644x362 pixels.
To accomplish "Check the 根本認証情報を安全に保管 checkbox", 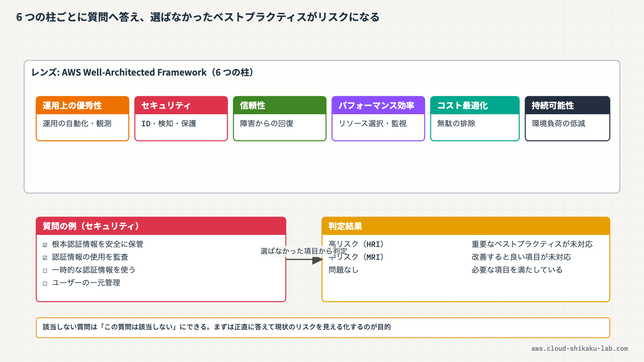I will [x=45, y=245].
